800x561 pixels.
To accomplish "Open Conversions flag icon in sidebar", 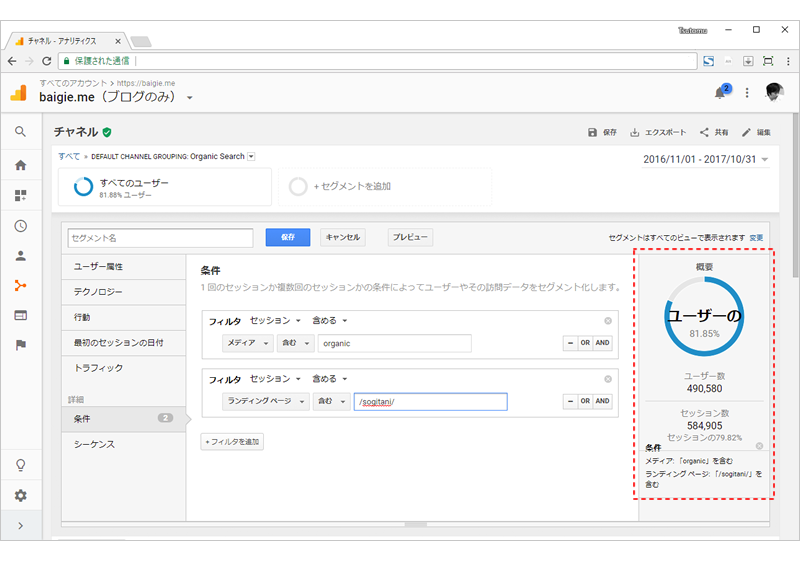I will coord(20,345).
